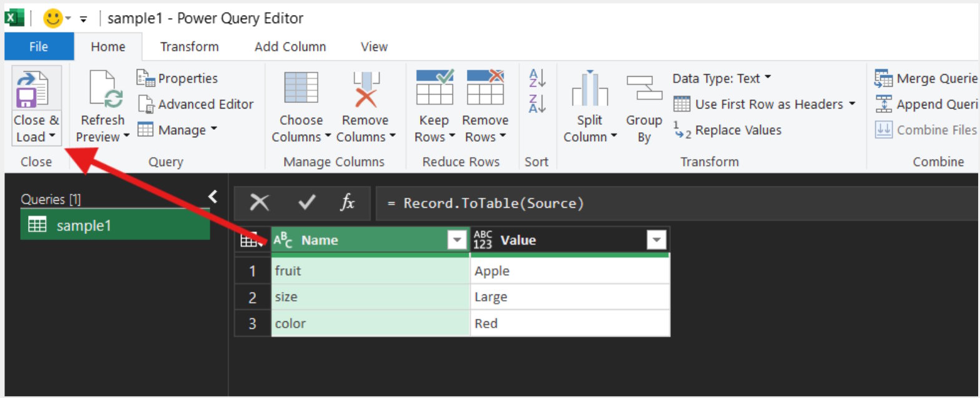980x398 pixels.
Task: Click the smiley feedback icon
Action: point(53,18)
